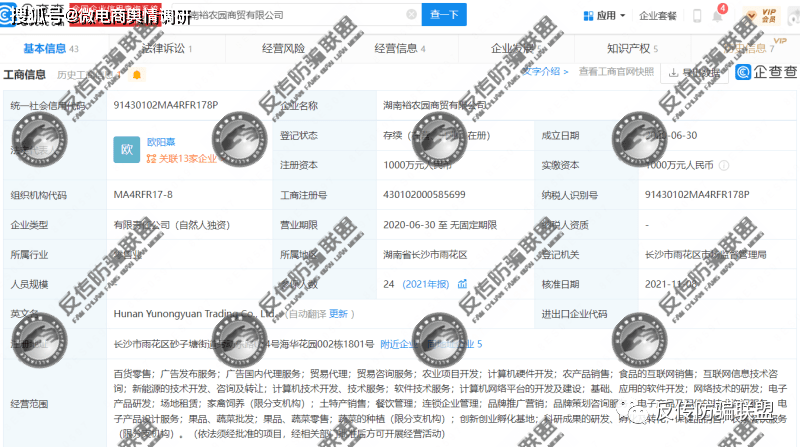The width and height of the screenshot is (800, 447).
Task: Click the download icon near 企查查 logo
Action: [672, 71]
